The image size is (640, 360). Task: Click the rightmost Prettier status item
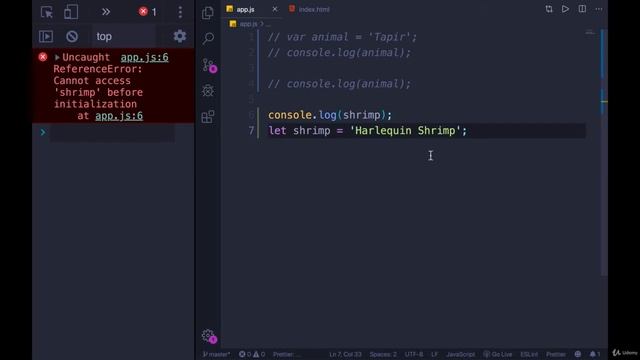pyautogui.click(x=556, y=354)
